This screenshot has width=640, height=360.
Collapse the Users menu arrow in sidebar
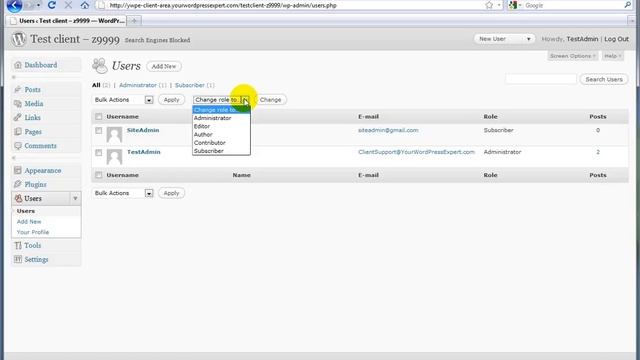click(x=76, y=198)
